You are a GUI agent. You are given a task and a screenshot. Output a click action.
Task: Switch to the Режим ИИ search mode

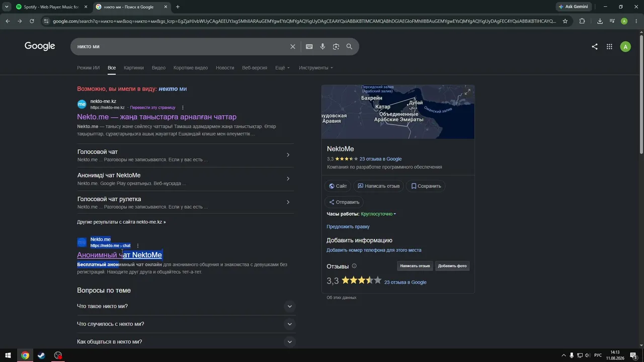coord(88,68)
